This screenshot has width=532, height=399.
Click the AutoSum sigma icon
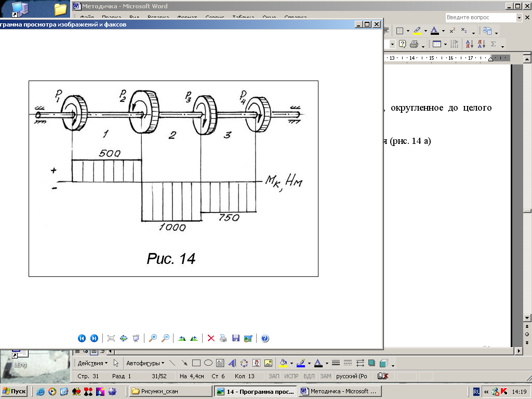click(x=494, y=44)
